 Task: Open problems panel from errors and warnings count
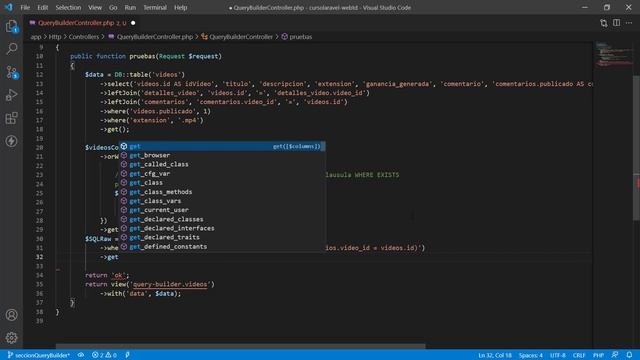pyautogui.click(x=104, y=355)
